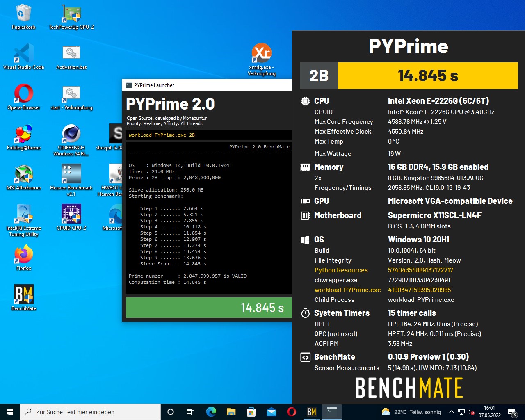Open Microsoft Store from the taskbar
The image size is (525, 420).
point(251,412)
